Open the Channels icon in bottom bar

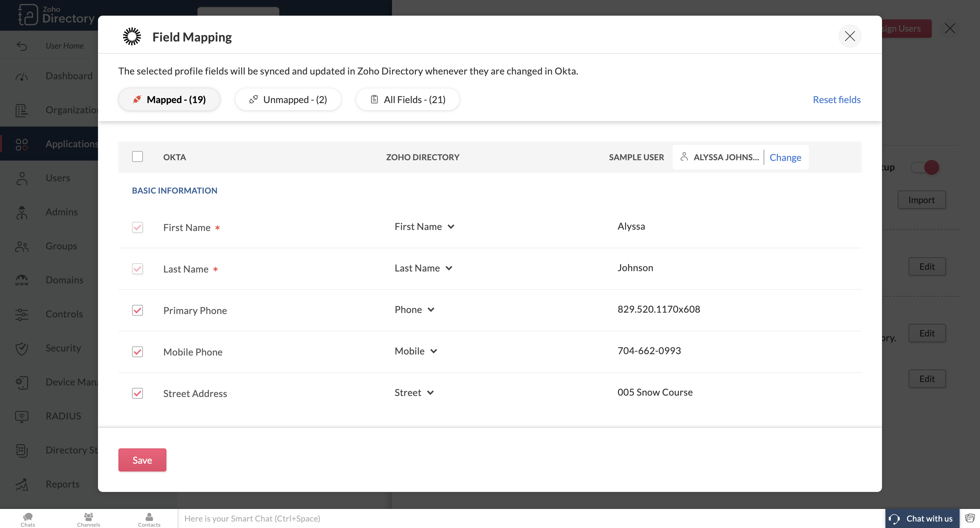pyautogui.click(x=88, y=516)
